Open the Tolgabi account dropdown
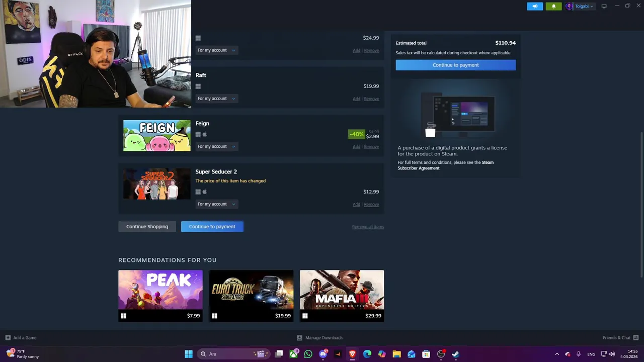The width and height of the screenshot is (644, 362). (x=584, y=6)
